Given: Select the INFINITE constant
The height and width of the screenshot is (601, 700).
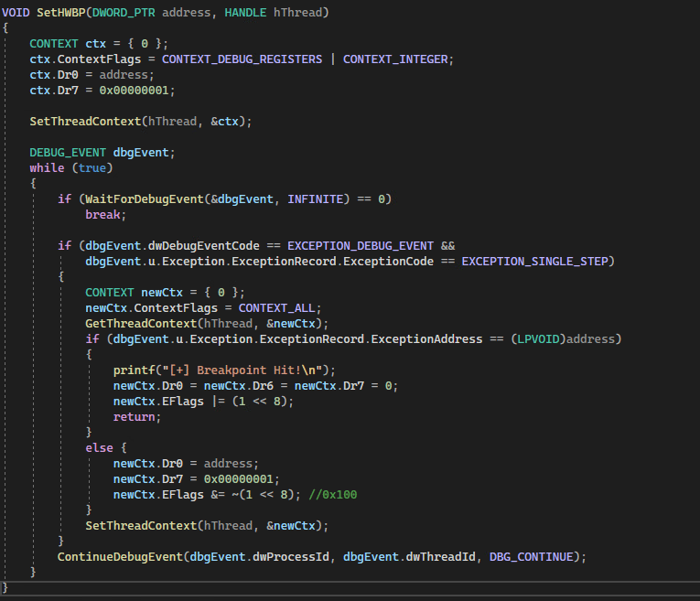Looking at the screenshot, I should (x=315, y=199).
